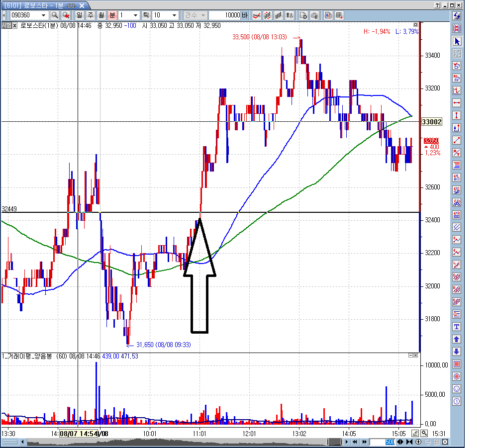Select the red rectangle shape tool
Viewport: 493px width, 448px height.
tap(457, 364)
